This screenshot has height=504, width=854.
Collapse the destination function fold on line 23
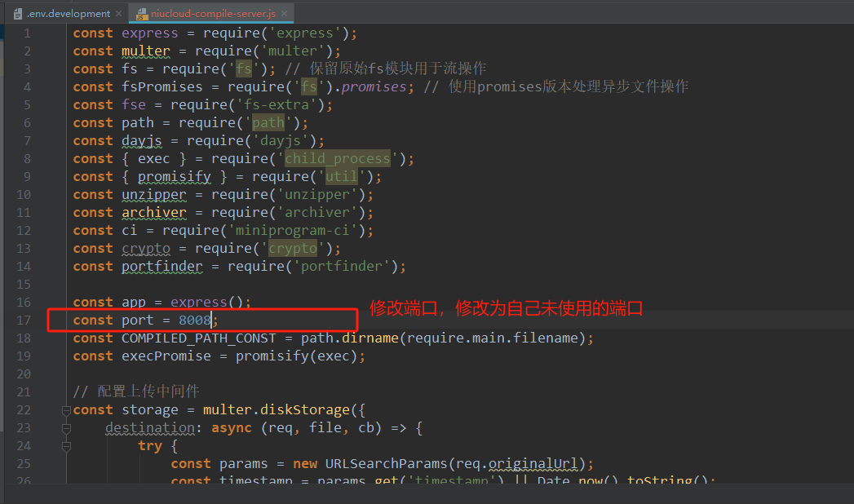pos(66,428)
